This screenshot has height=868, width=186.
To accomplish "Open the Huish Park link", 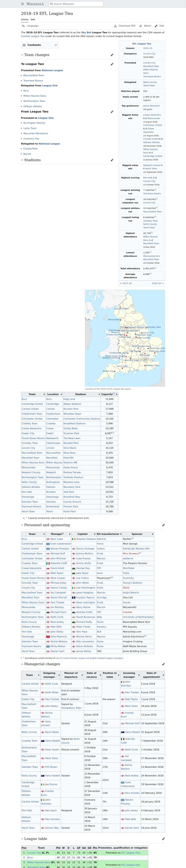I will (x=70, y=512).
